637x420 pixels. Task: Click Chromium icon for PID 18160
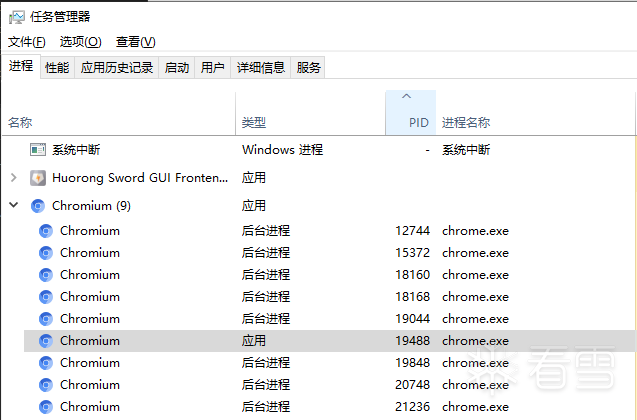[x=46, y=275]
